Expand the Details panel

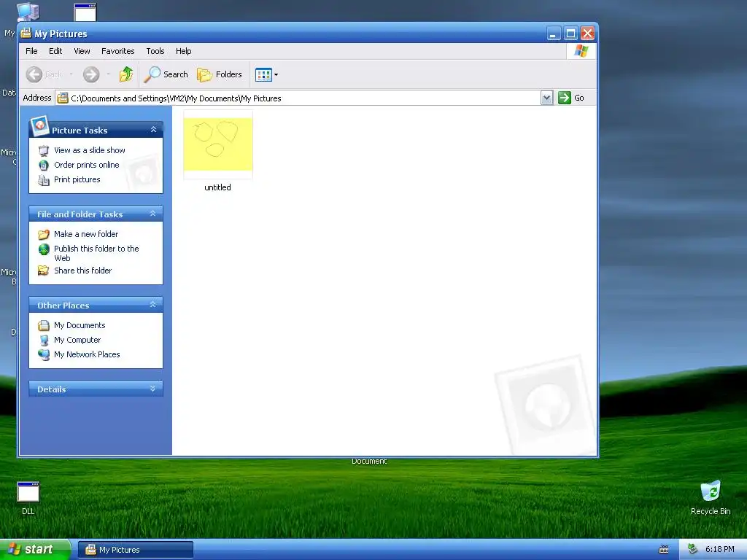[153, 389]
